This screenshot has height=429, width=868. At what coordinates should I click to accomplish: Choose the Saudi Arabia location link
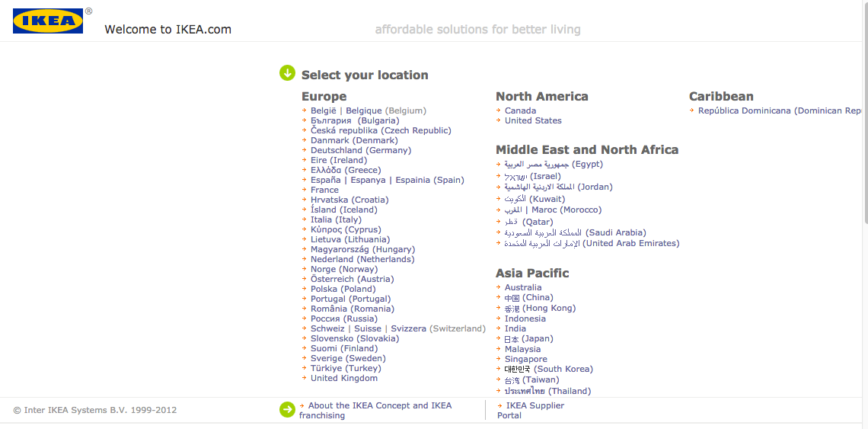click(x=575, y=233)
